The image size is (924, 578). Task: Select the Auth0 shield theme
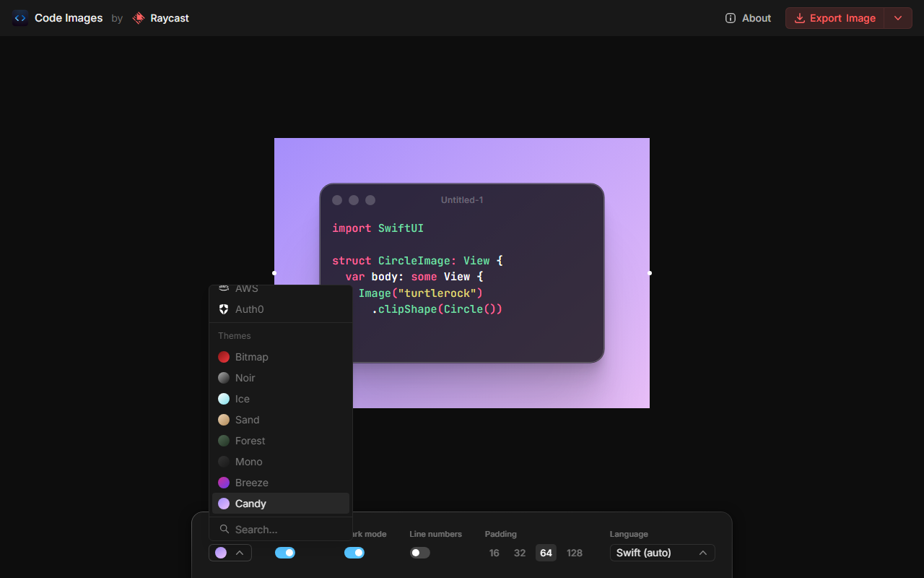click(224, 309)
